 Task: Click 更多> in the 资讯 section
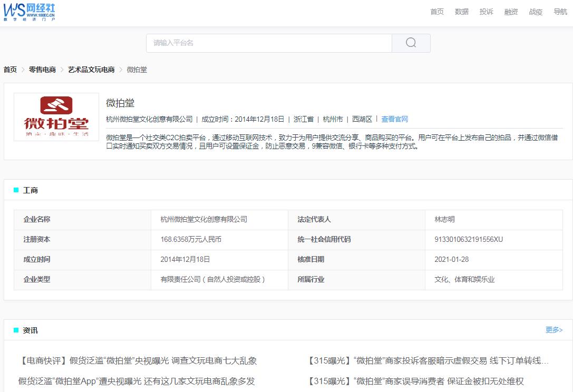pos(553,329)
